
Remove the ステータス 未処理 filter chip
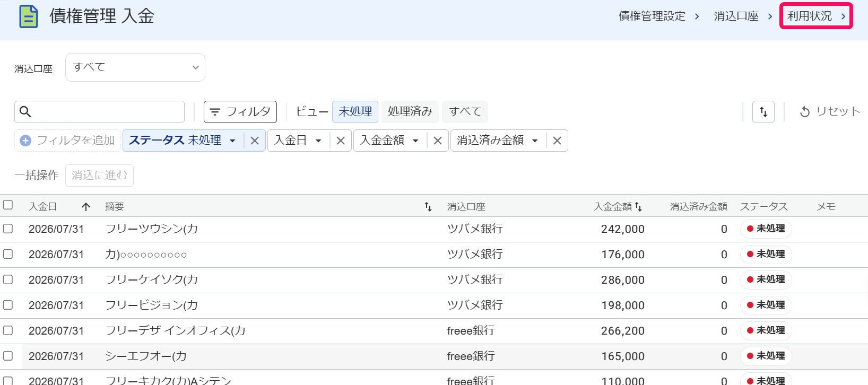(255, 141)
